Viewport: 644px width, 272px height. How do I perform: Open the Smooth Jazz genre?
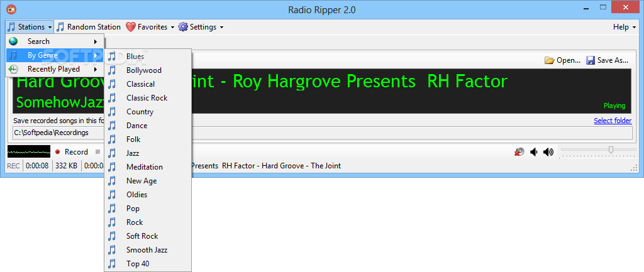148,250
